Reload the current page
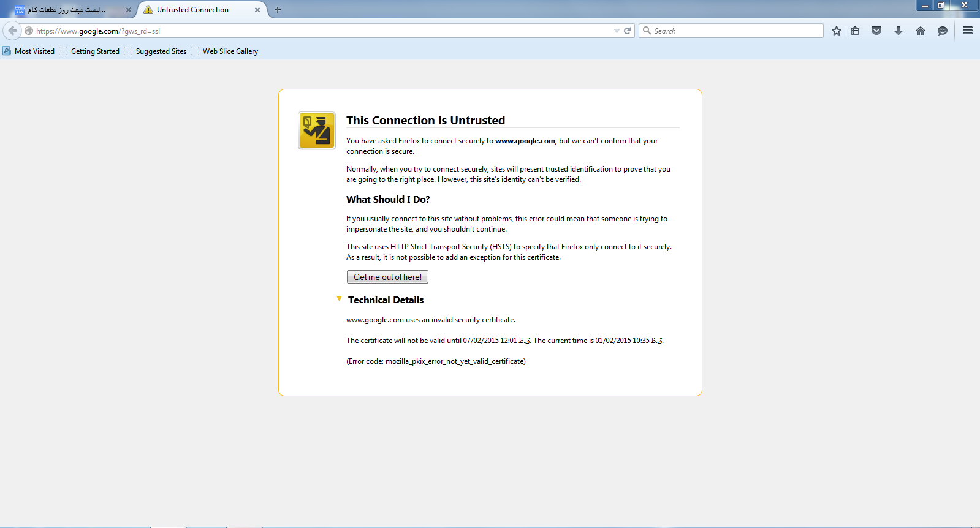Screen dimensions: 980x528 click(x=628, y=31)
